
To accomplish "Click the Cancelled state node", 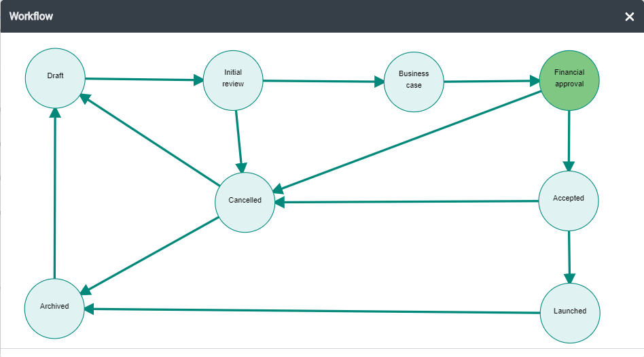I will 245,202.
